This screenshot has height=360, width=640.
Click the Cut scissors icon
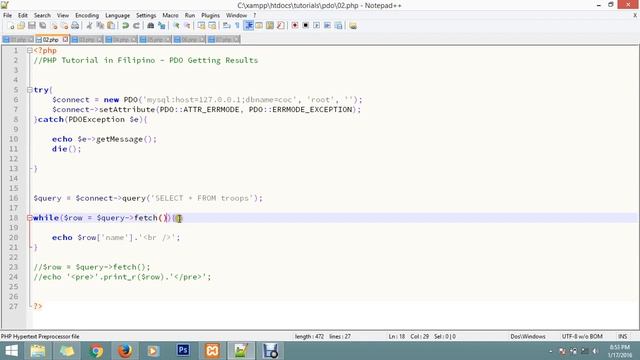point(89,26)
